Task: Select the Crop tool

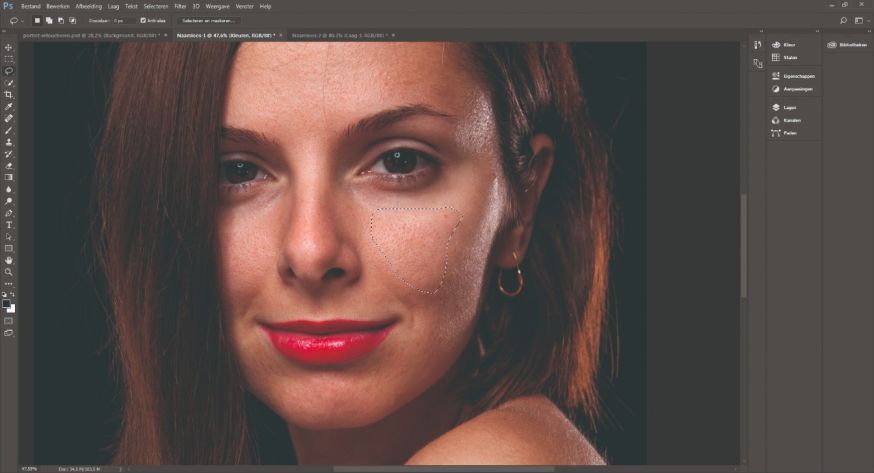Action: (9, 94)
